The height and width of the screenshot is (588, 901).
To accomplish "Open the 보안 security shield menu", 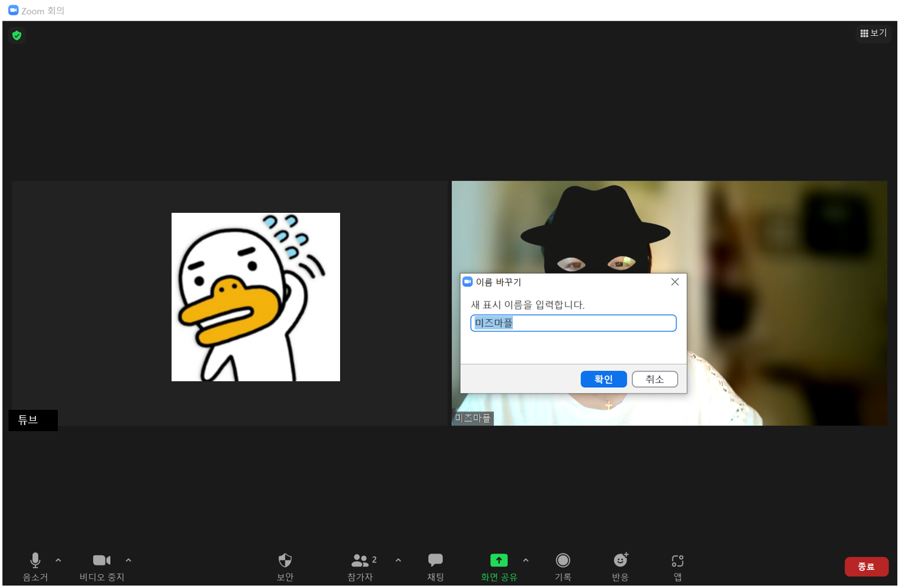I will click(x=285, y=567).
